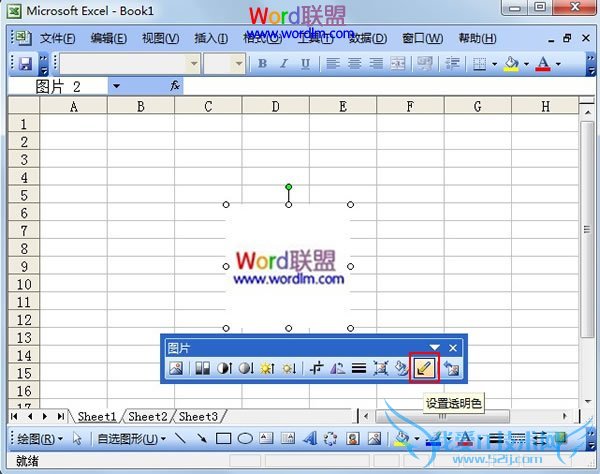Open the Line Style icon in 图片 toolbar
This screenshot has height=474, width=600.
click(359, 368)
